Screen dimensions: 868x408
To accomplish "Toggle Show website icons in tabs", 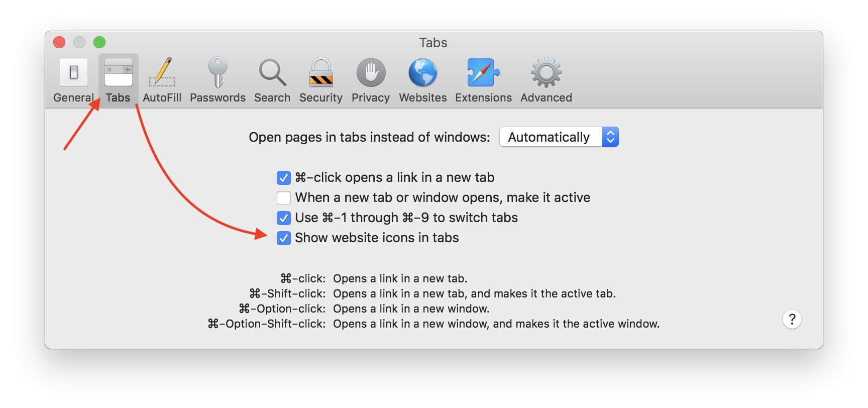I will pyautogui.click(x=284, y=238).
